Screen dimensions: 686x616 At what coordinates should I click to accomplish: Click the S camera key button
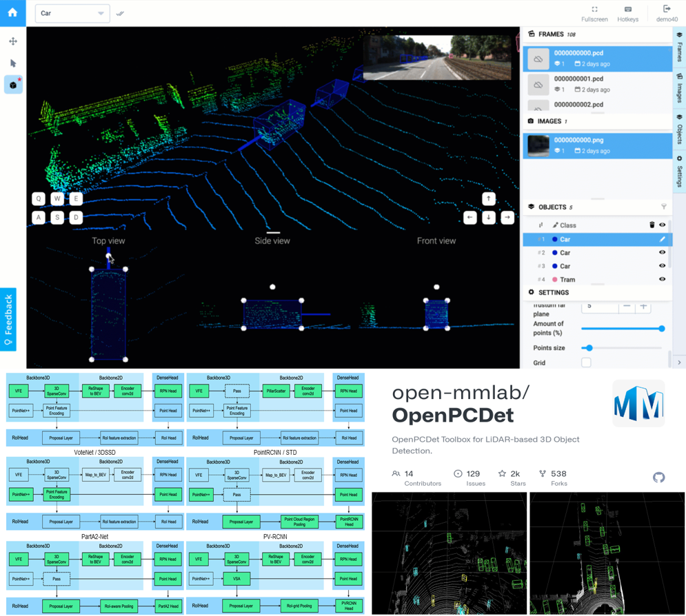(x=57, y=217)
